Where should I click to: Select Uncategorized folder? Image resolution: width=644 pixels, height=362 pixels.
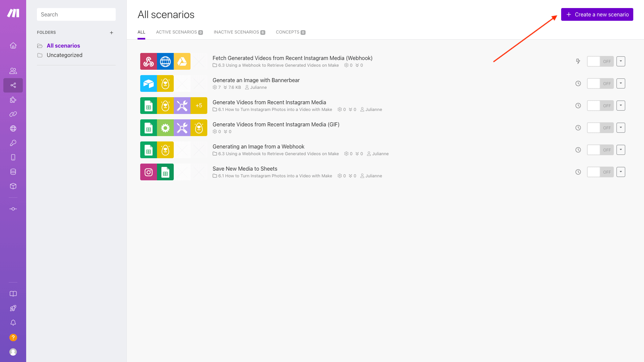(x=64, y=55)
